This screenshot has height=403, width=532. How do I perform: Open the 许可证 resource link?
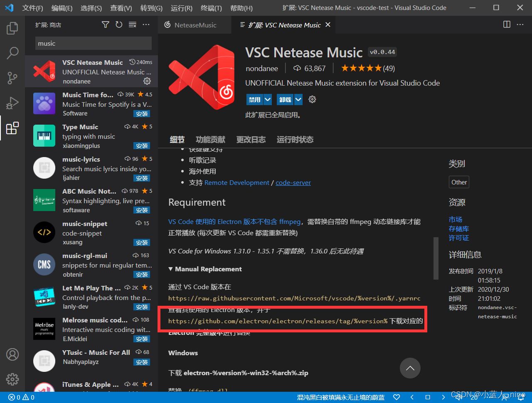tap(459, 238)
